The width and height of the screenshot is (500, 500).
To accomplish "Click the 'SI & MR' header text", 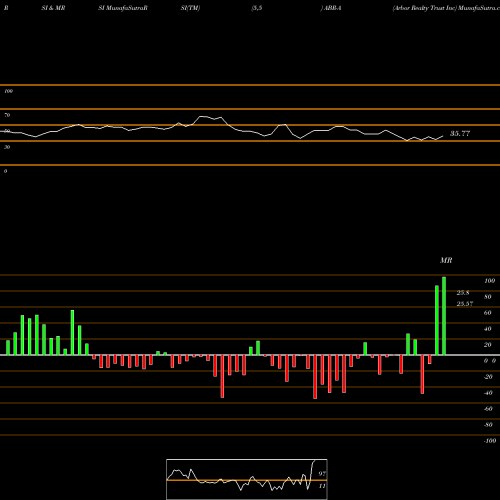I will (x=53, y=8).
